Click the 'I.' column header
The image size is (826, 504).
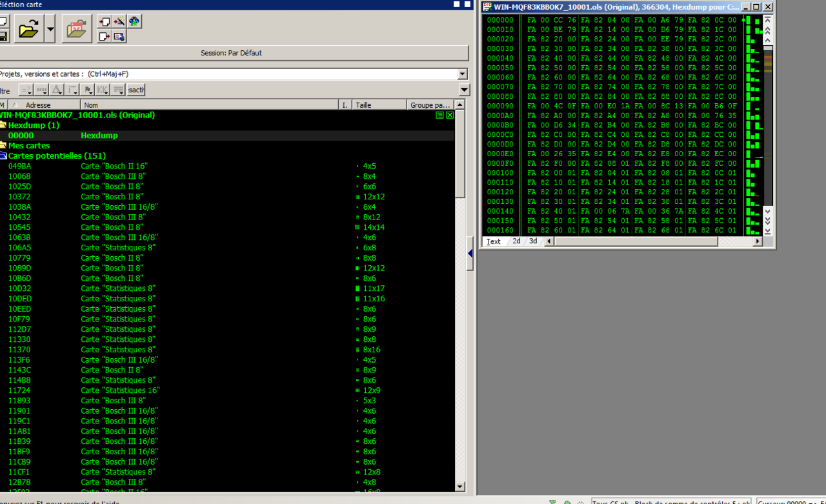point(346,105)
